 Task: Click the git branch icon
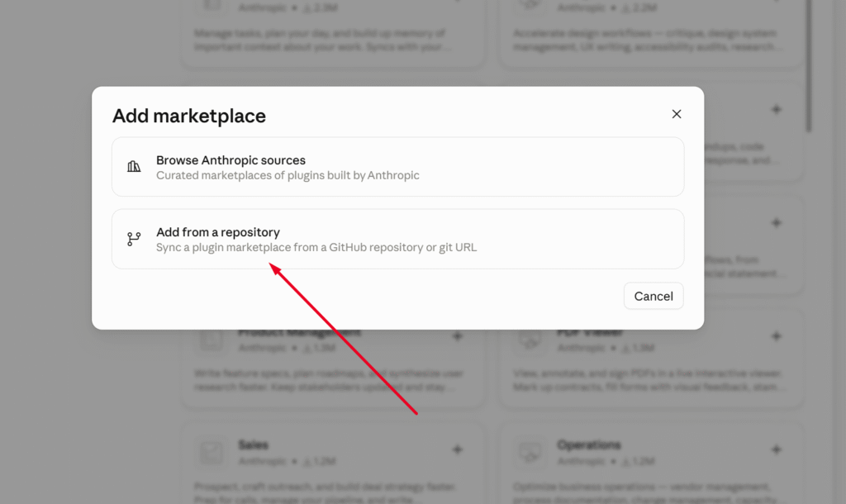pos(134,239)
